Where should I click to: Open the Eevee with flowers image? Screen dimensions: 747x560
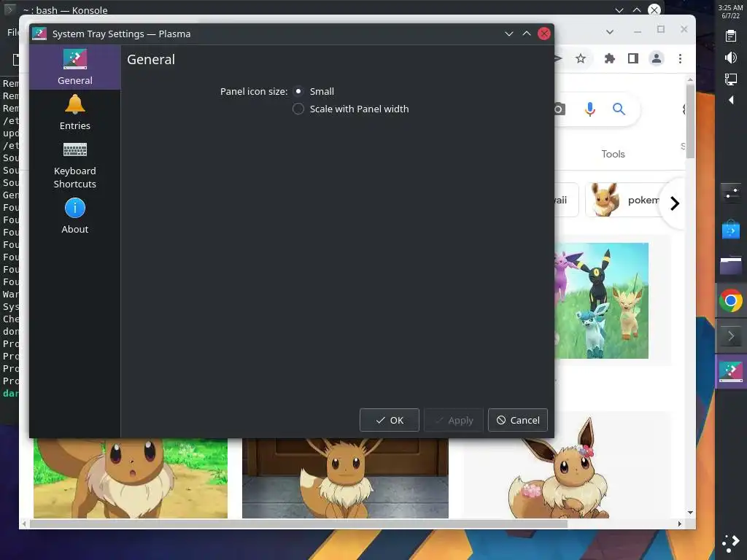[x=558, y=469]
